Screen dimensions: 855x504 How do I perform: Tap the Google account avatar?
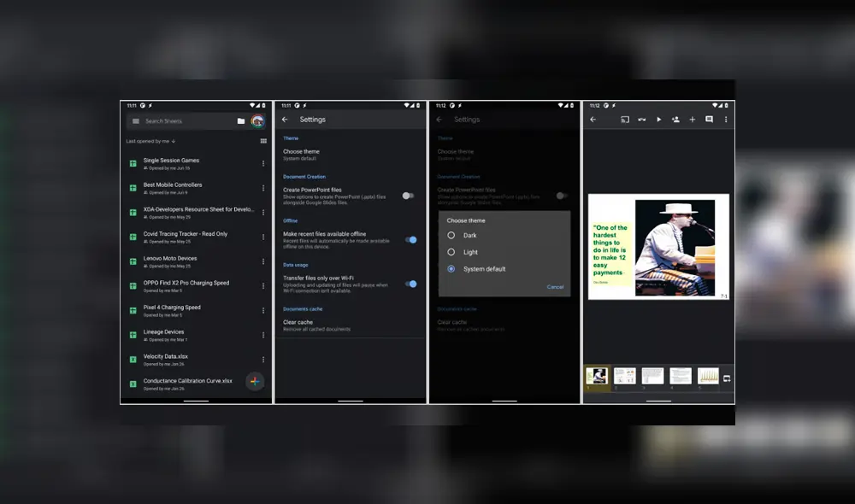257,120
